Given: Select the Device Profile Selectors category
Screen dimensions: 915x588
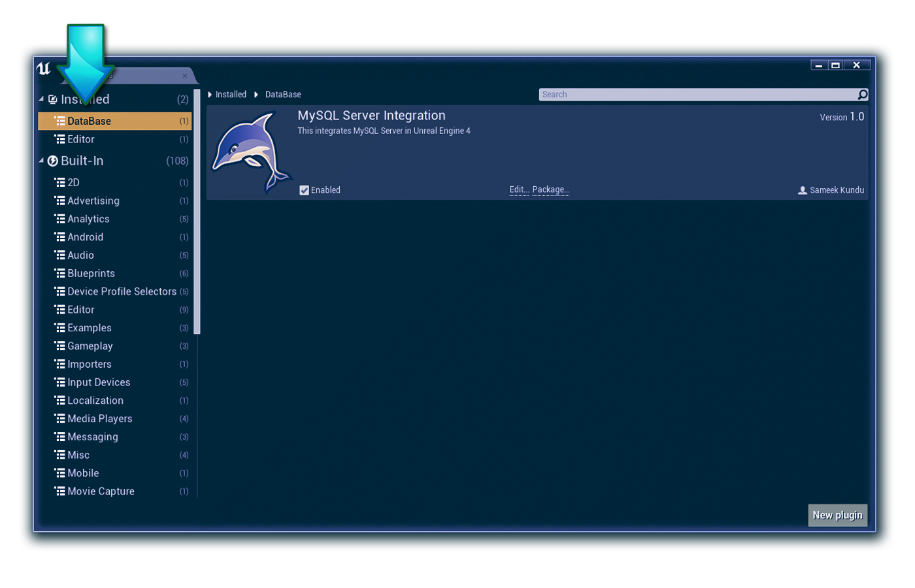Looking at the screenshot, I should coord(115,291).
